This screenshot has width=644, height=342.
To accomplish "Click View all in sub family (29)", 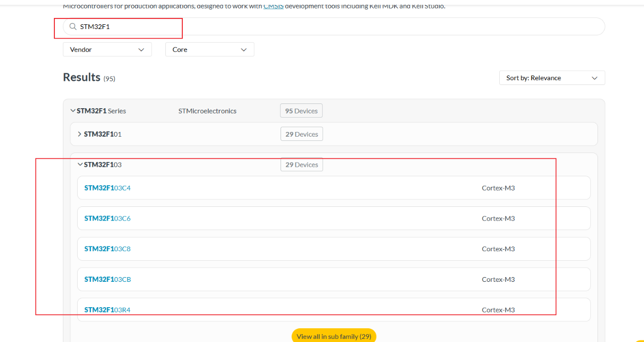I will pyautogui.click(x=334, y=336).
